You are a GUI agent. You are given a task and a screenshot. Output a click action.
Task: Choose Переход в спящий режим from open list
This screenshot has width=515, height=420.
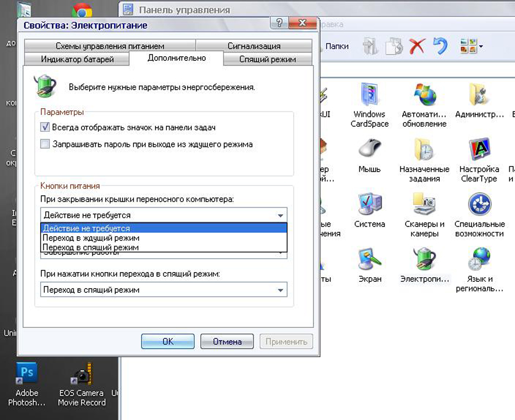pyautogui.click(x=91, y=248)
